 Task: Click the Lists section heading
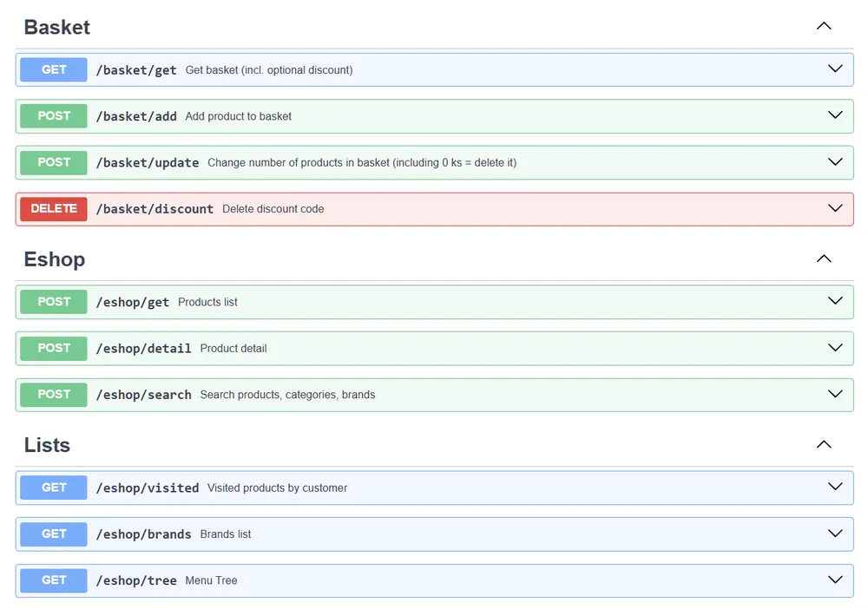tap(47, 445)
